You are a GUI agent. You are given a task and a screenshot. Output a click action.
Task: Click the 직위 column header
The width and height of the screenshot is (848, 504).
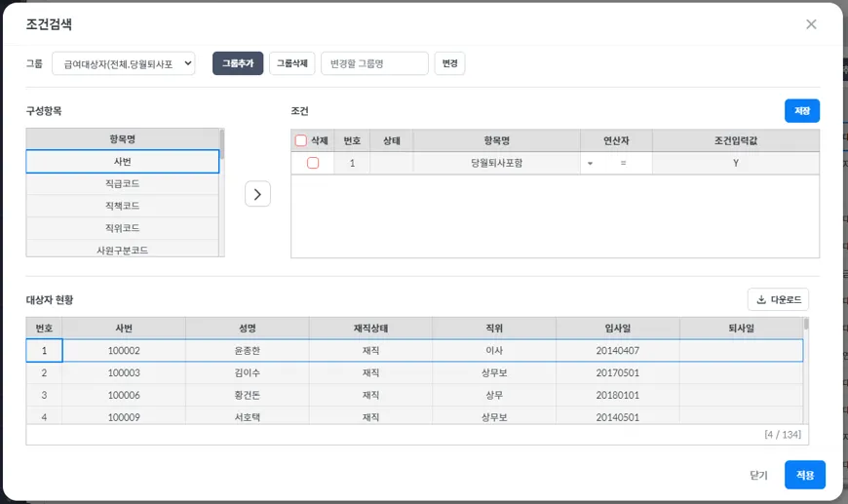click(494, 329)
